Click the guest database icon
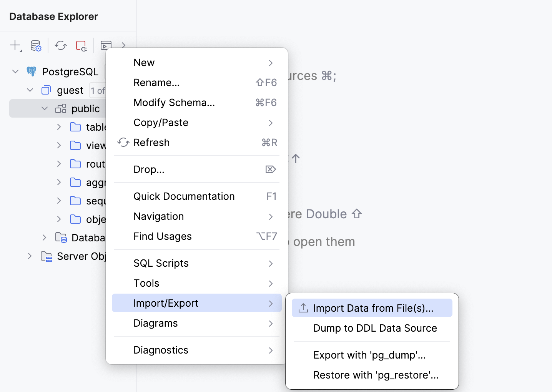The image size is (552, 392). pyautogui.click(x=46, y=90)
